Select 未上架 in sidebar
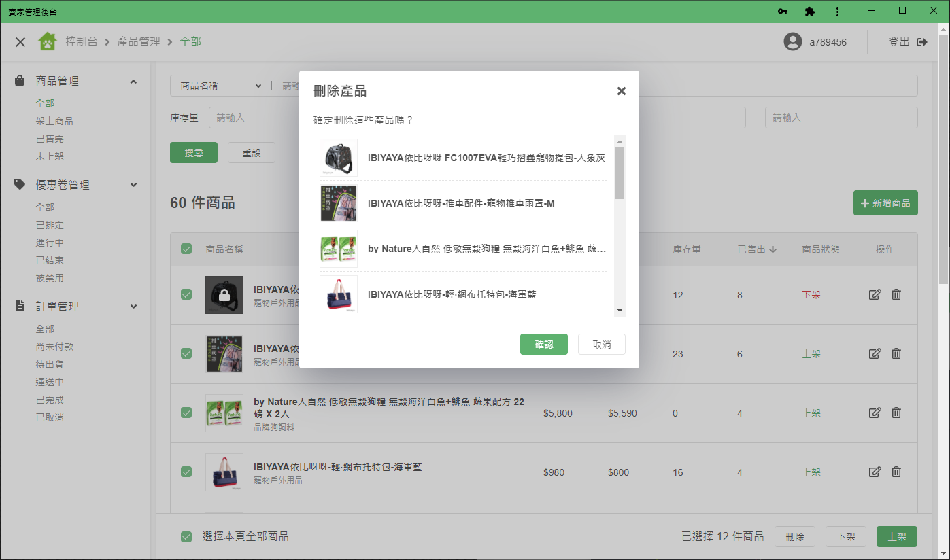The image size is (950, 560). pyautogui.click(x=50, y=156)
